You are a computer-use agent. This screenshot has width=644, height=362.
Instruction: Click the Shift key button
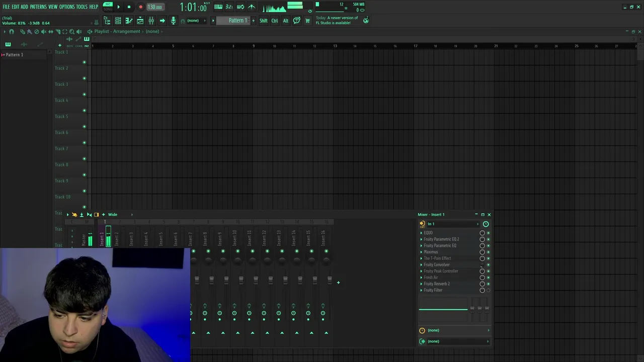pyautogui.click(x=264, y=21)
